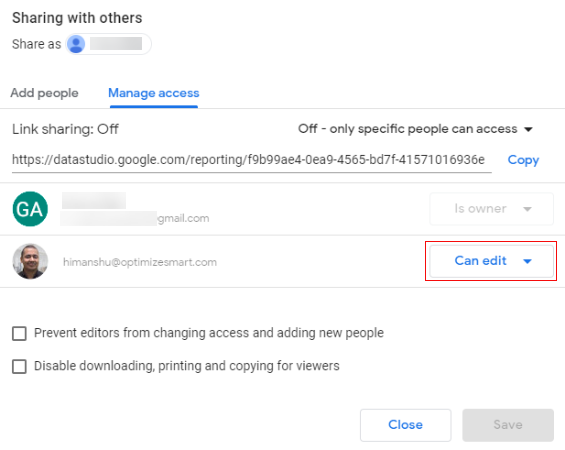Open the Can edit permission dropdown
The width and height of the screenshot is (565, 450).
coord(491,261)
